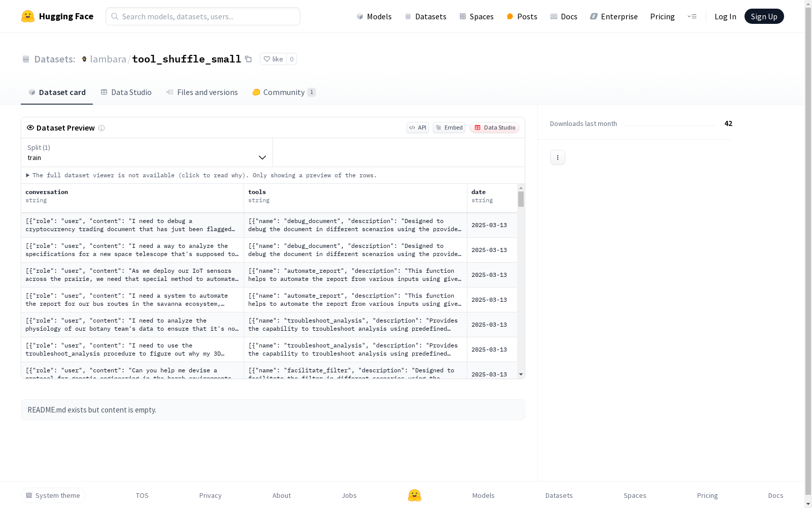Switch to the Data Studio tab
Image resolution: width=812 pixels, height=508 pixels.
click(x=126, y=92)
